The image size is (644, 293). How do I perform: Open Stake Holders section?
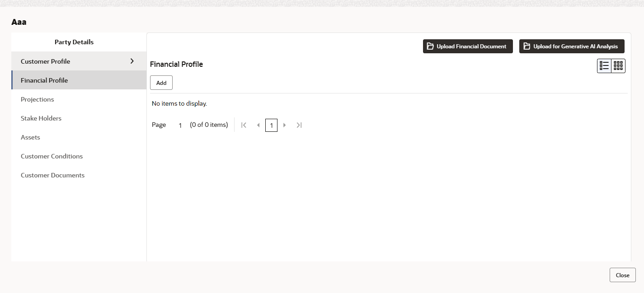[79, 118]
